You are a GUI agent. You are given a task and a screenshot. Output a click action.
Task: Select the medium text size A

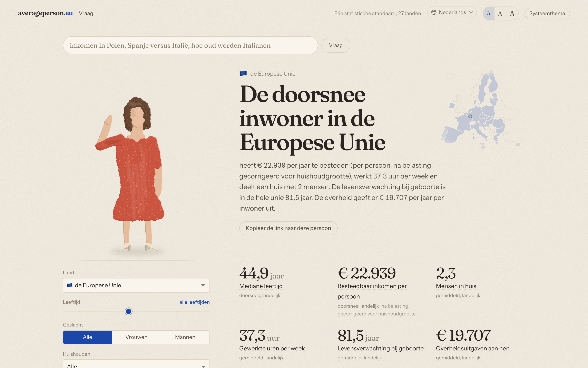tap(500, 13)
